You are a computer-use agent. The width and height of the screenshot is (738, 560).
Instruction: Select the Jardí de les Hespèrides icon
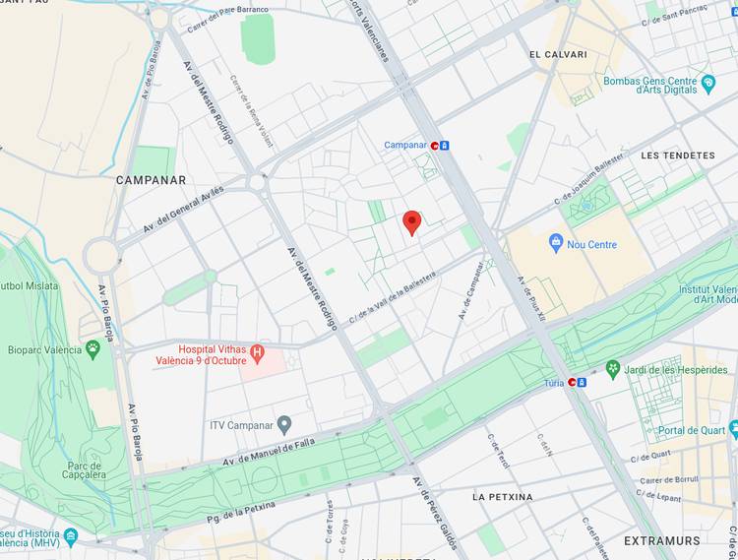pyautogui.click(x=612, y=369)
